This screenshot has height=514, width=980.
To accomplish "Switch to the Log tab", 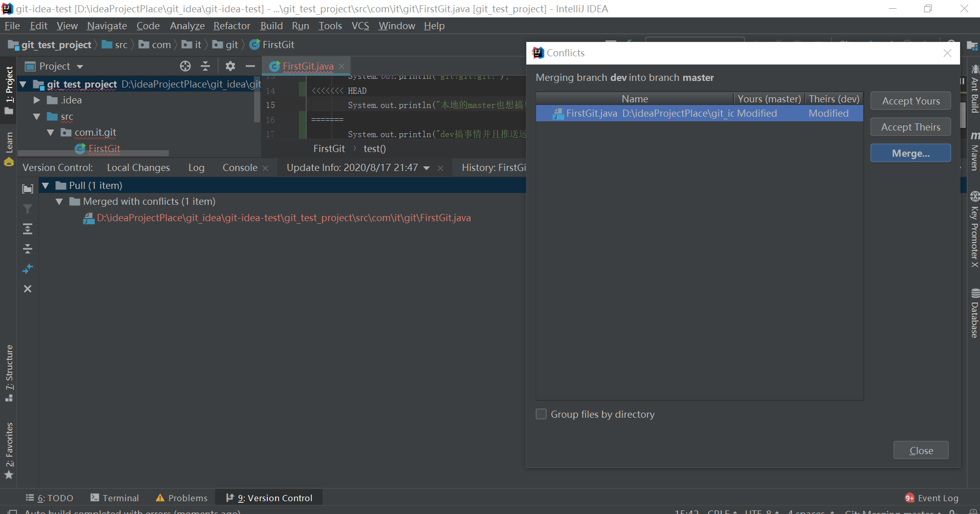I will [x=196, y=167].
